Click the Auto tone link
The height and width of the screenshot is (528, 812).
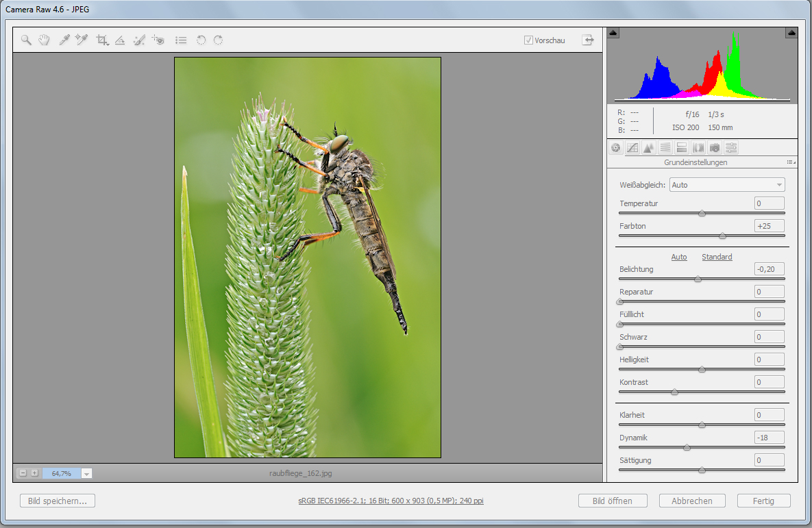[x=679, y=257]
